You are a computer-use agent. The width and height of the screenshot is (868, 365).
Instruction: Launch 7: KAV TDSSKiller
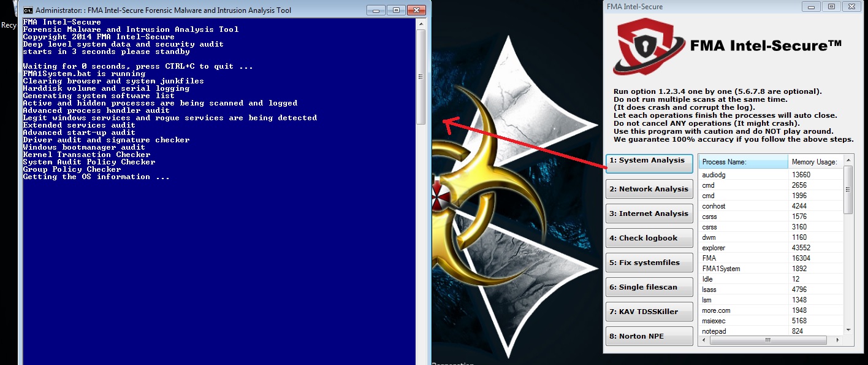(649, 312)
